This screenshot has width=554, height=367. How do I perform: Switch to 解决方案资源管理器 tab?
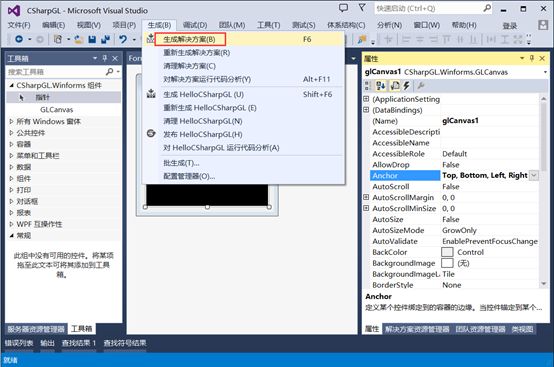(x=417, y=329)
